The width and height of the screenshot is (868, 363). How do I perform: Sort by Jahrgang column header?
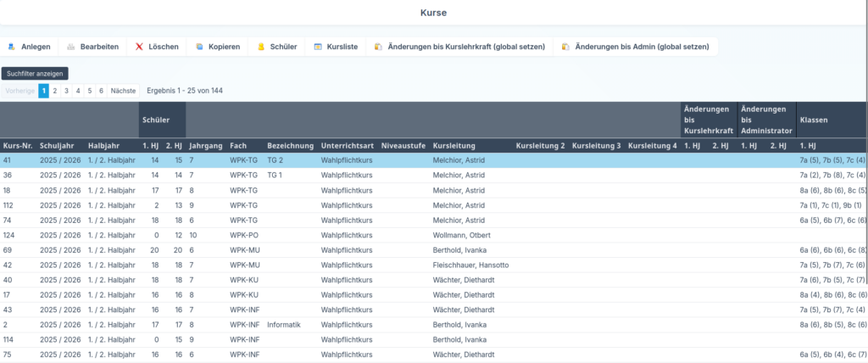click(x=206, y=146)
